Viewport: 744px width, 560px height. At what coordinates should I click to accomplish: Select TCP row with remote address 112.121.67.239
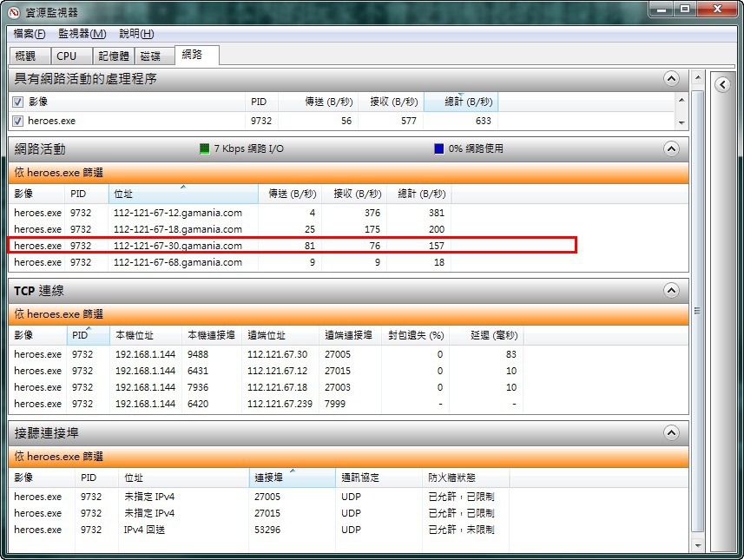[x=266, y=404]
